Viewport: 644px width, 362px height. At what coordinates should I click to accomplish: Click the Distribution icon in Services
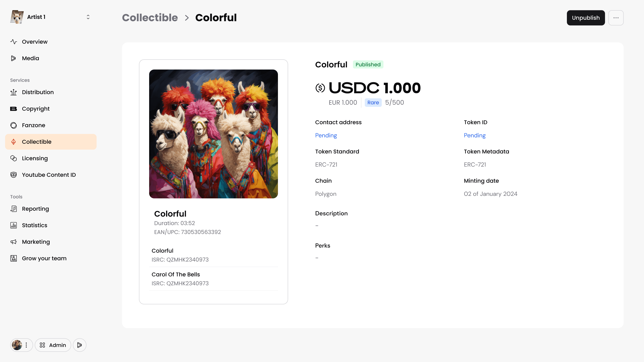pos(14,92)
